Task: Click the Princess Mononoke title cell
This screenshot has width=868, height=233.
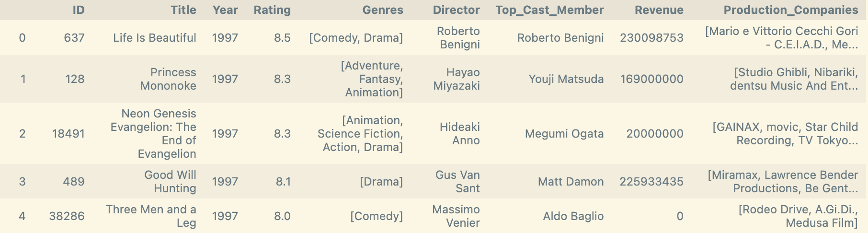Action: 168,79
